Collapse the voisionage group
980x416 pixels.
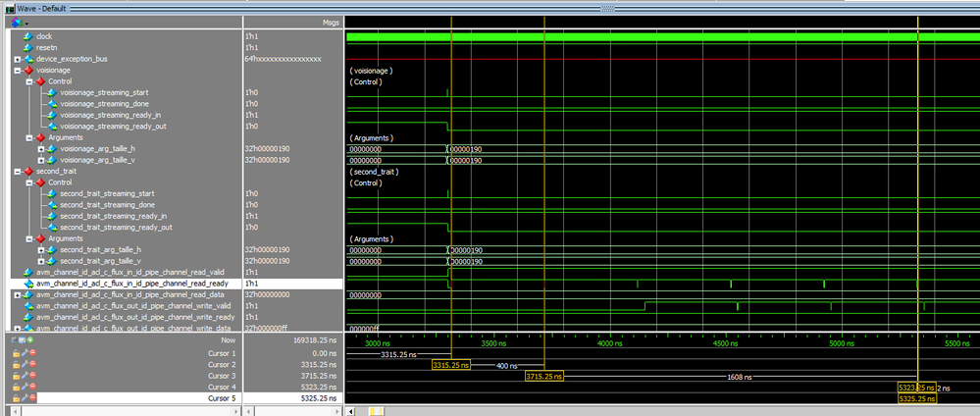tap(17, 70)
